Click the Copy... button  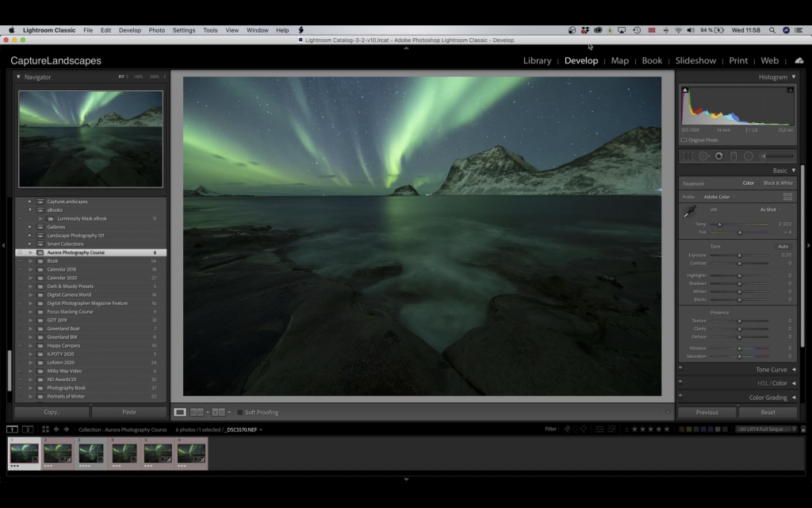[x=52, y=412]
